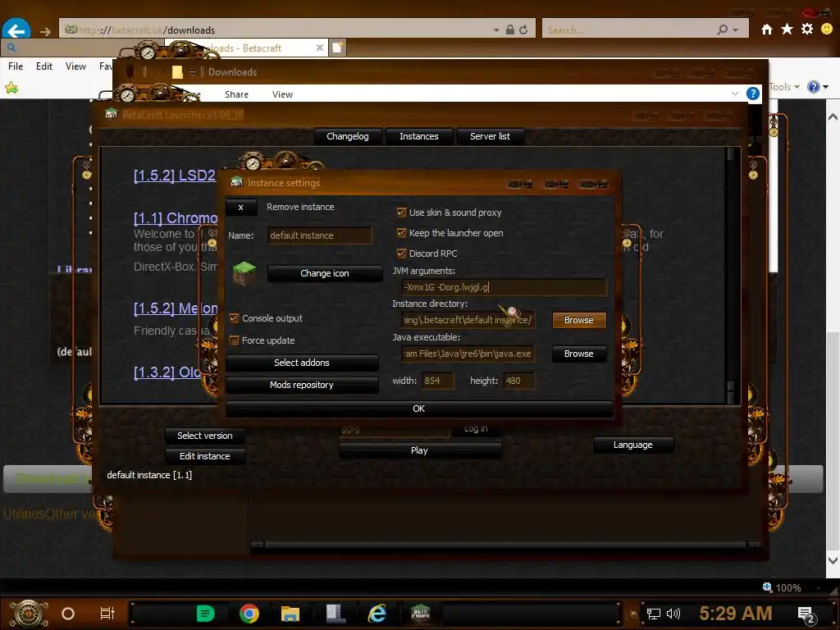Image resolution: width=840 pixels, height=630 pixels.
Task: Open a new browser tab
Action: click(337, 48)
